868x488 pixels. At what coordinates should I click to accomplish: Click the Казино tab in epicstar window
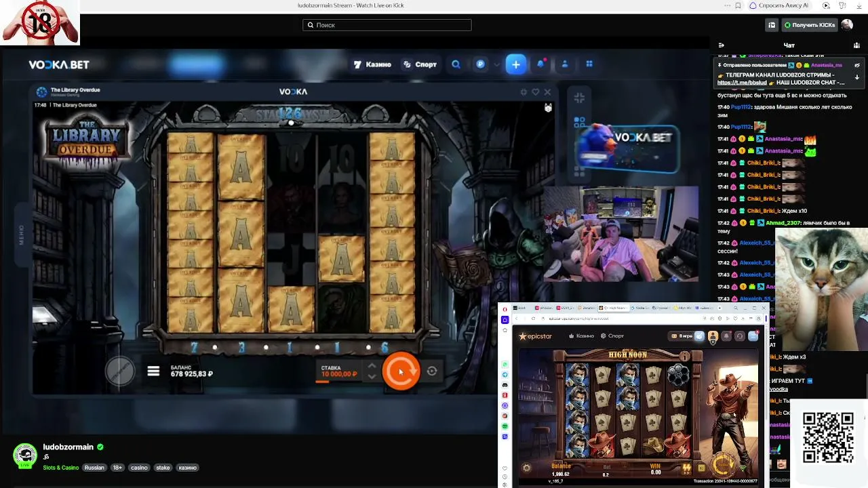point(582,336)
